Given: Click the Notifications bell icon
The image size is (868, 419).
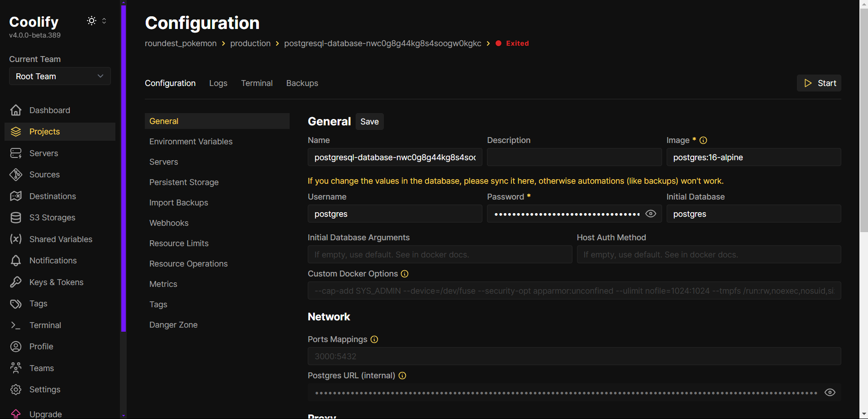Looking at the screenshot, I should [16, 261].
